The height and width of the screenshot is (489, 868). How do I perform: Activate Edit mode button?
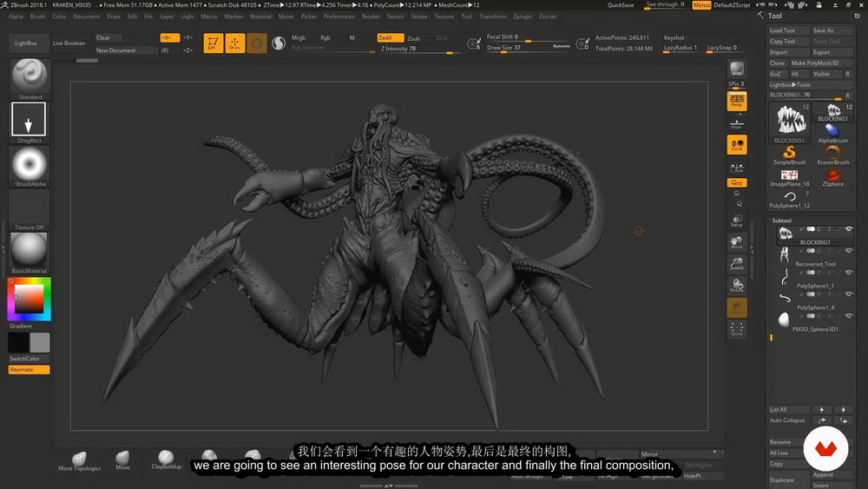tap(214, 43)
